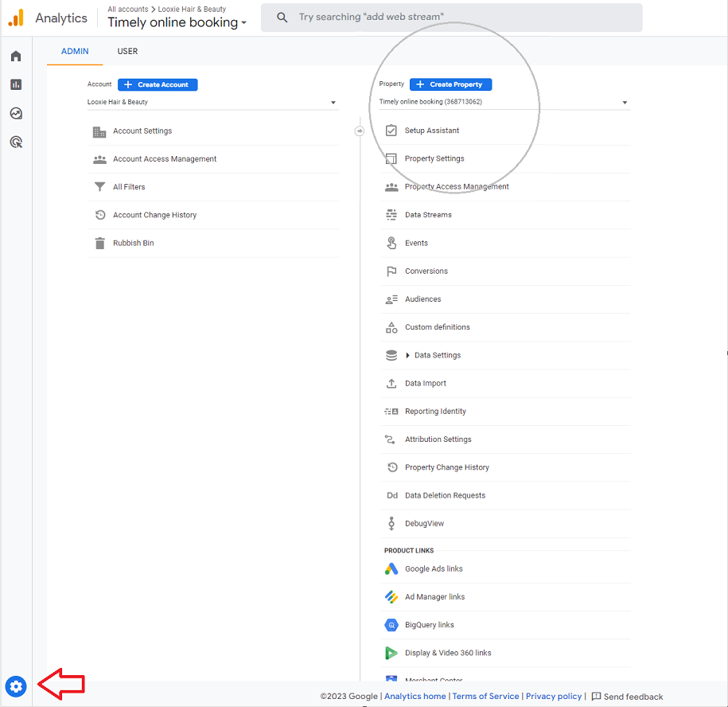This screenshot has height=707, width=728.
Task: Expand the Data Settings section
Action: pyautogui.click(x=407, y=355)
